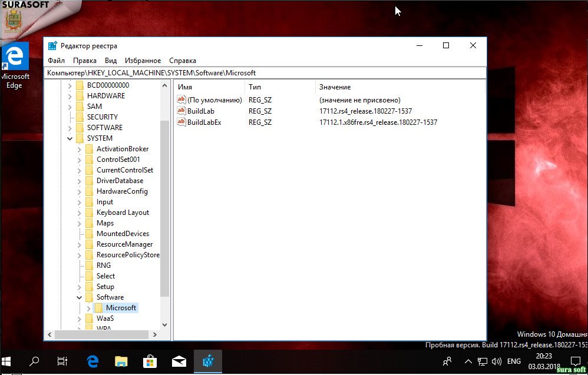The width and height of the screenshot is (588, 375).
Task: Open Microsoft Edge from the taskbar
Action: click(93, 361)
